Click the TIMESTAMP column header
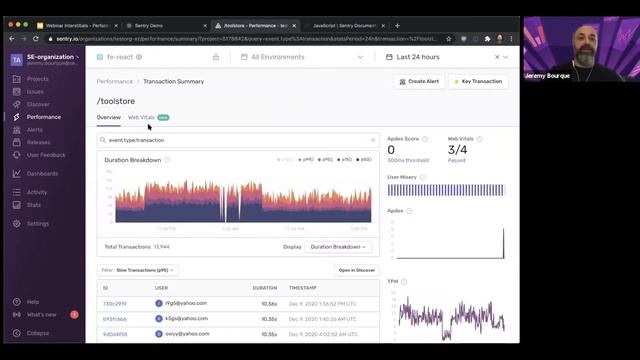 302,288
